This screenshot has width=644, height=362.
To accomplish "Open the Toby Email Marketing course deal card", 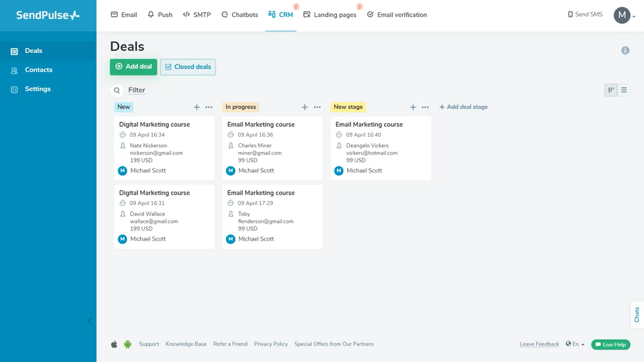I will [x=272, y=217].
